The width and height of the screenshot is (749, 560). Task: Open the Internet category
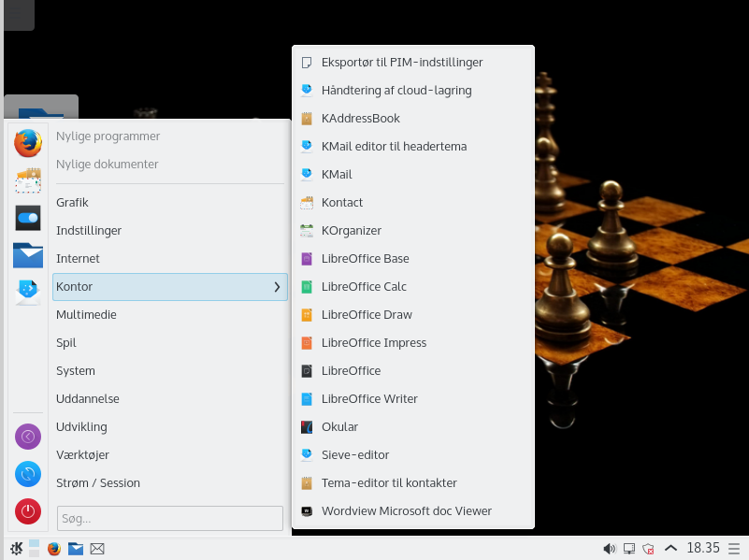(170, 259)
